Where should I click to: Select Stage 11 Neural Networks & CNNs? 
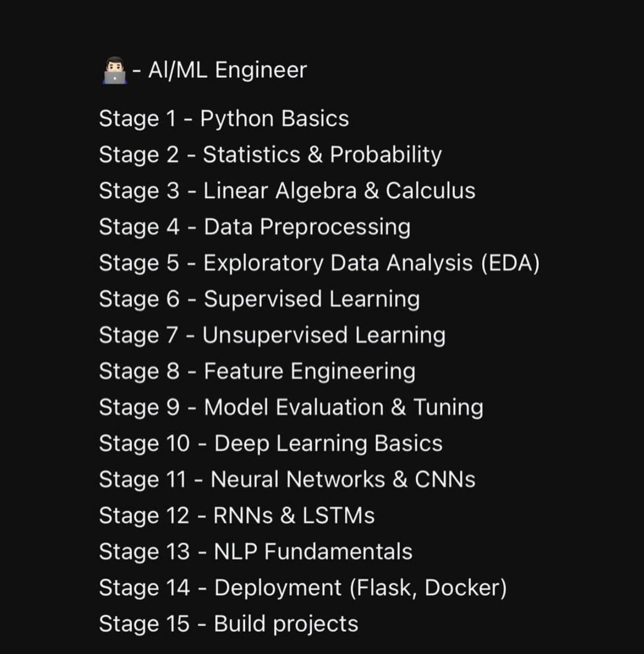(x=287, y=480)
